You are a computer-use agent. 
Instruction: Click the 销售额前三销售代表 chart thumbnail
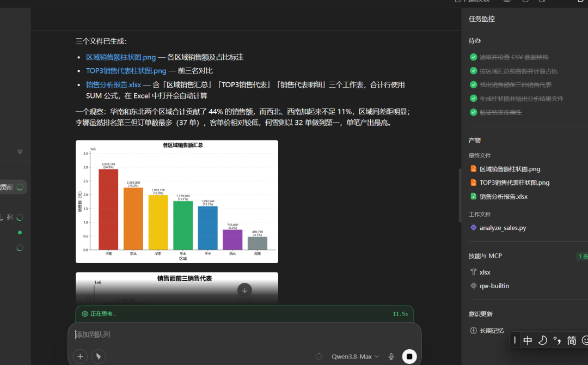177,288
